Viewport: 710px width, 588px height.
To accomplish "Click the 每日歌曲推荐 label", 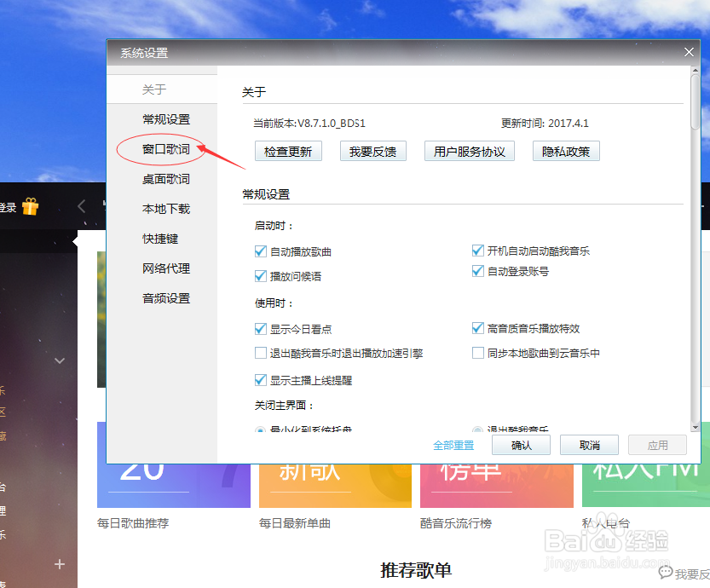I will tap(133, 523).
